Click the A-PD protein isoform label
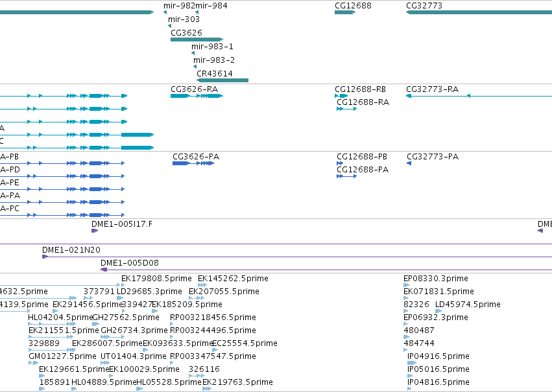Image resolution: width=552 pixels, height=392 pixels. coord(10,170)
